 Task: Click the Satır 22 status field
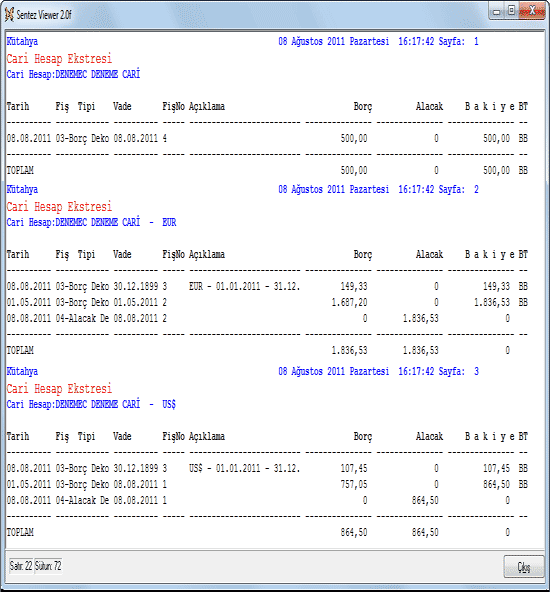click(x=21, y=566)
